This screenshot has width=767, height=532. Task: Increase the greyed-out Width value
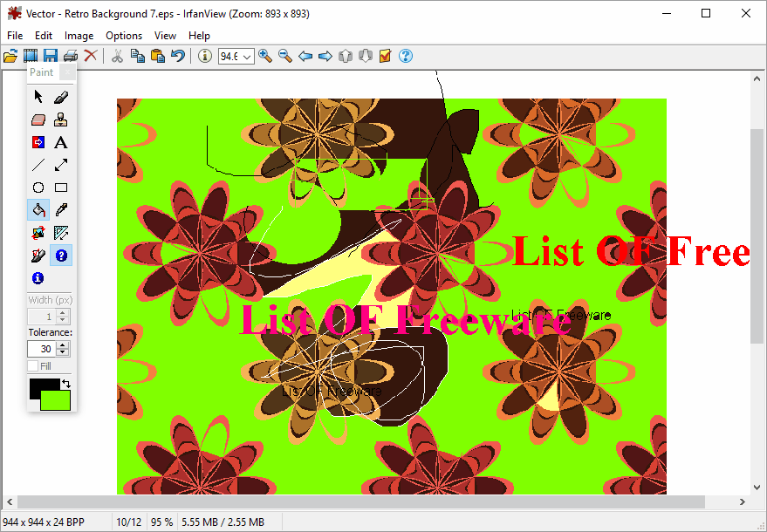tap(62, 313)
